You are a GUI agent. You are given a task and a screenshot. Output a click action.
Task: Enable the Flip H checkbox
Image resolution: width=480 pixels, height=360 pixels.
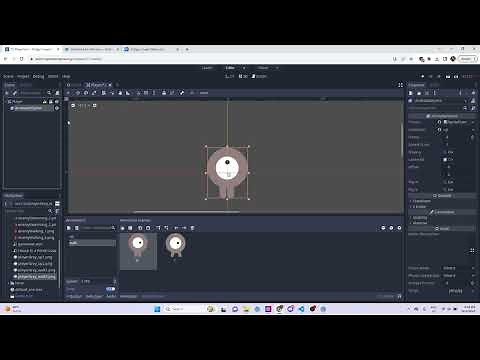pyautogui.click(x=445, y=182)
